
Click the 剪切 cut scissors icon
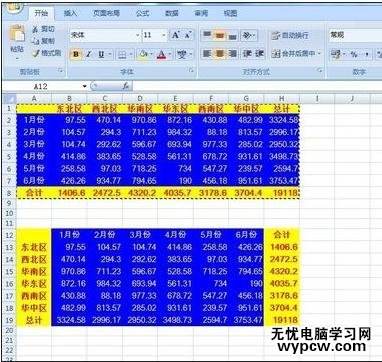click(35, 29)
